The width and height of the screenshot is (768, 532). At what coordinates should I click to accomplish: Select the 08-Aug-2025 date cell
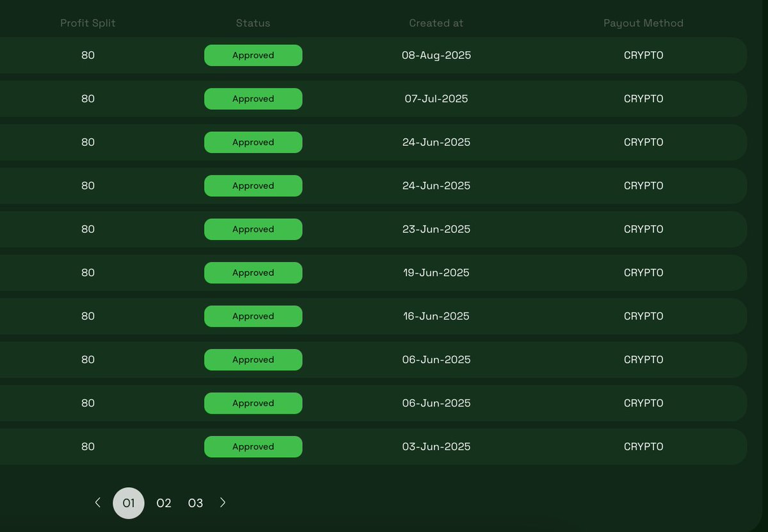436,55
